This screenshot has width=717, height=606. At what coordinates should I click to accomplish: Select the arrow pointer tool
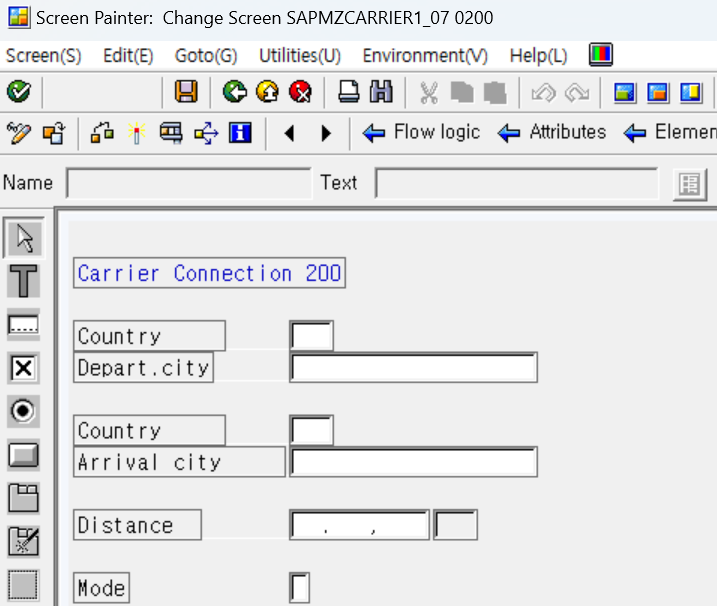click(24, 238)
